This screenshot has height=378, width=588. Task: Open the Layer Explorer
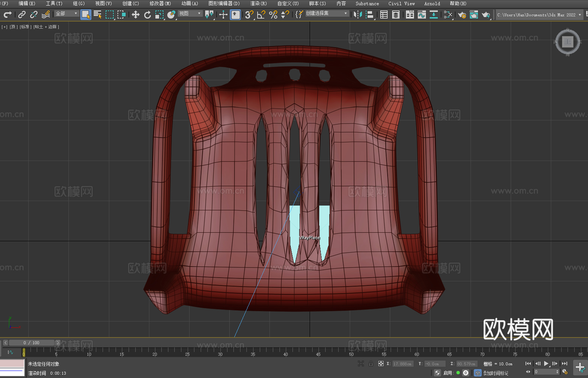point(396,14)
